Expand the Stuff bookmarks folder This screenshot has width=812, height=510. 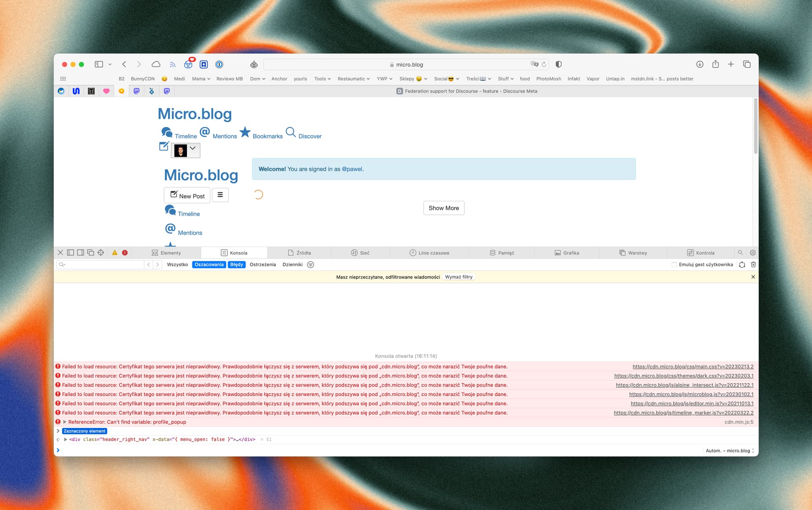tap(505, 79)
